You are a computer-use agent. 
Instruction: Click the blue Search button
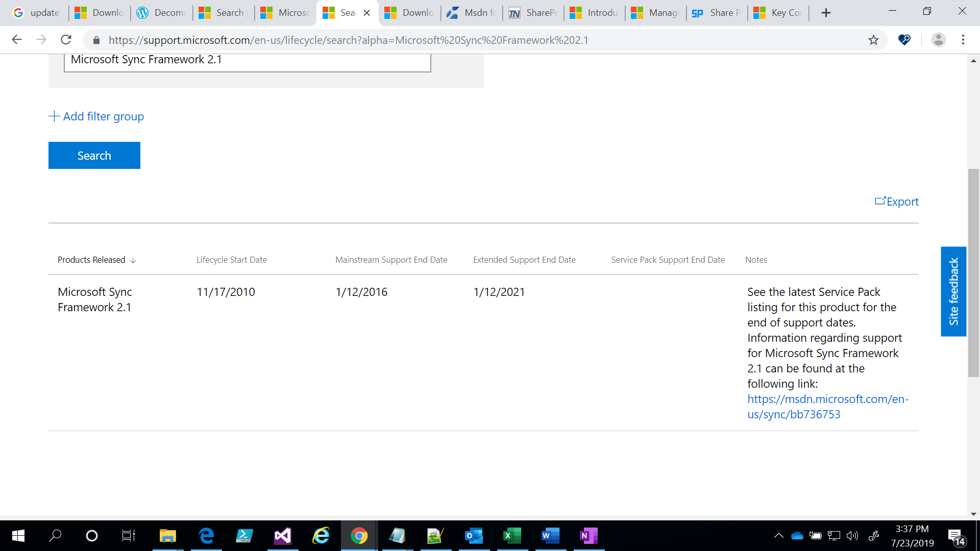(94, 156)
